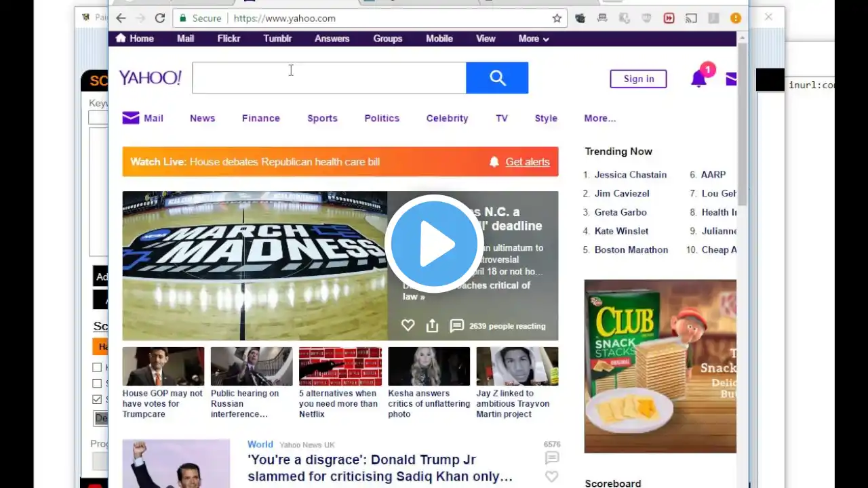868x488 pixels.
Task: Share the March Madness story
Action: [x=432, y=326]
